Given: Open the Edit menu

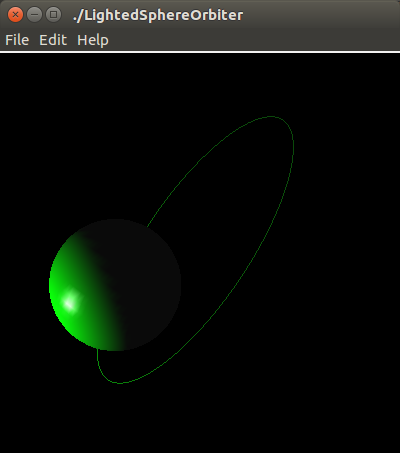Looking at the screenshot, I should pyautogui.click(x=53, y=40).
